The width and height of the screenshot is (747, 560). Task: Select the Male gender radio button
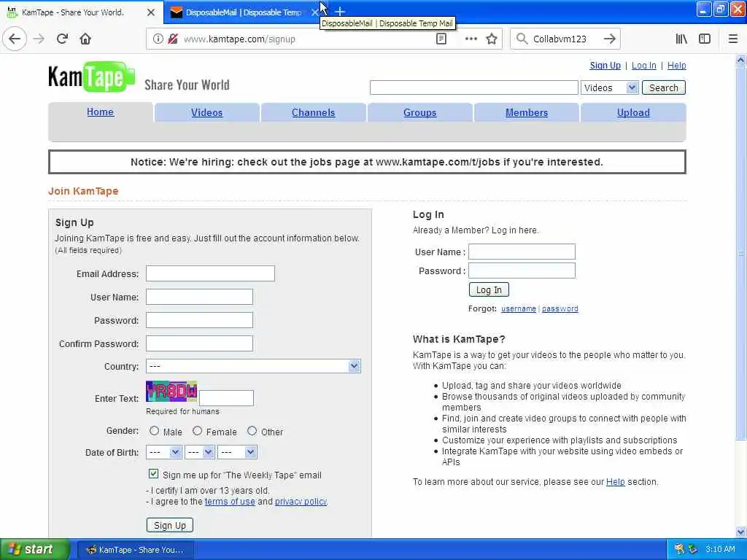pos(154,431)
